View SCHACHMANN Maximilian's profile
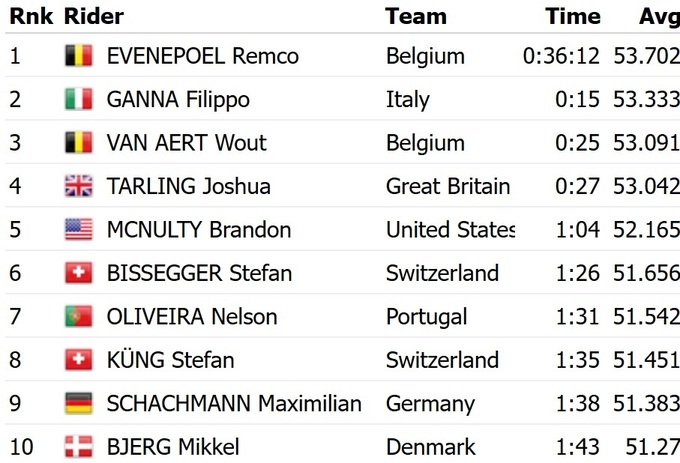The height and width of the screenshot is (463, 680). pyautogui.click(x=234, y=404)
